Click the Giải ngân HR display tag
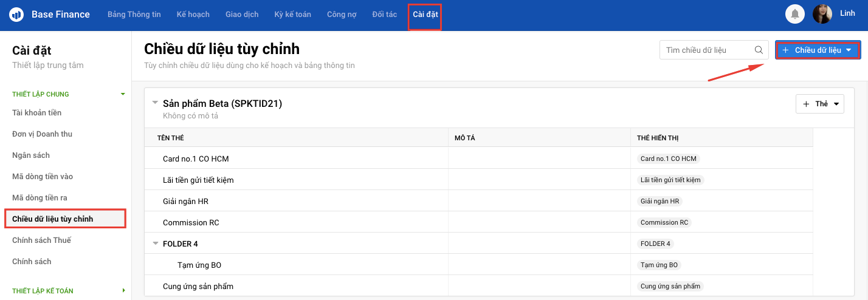This screenshot has width=868, height=300. click(x=660, y=201)
